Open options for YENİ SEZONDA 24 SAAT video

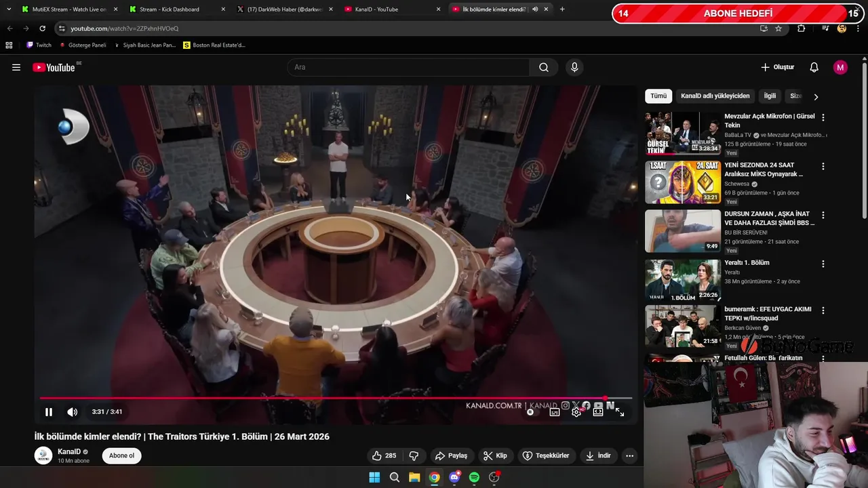(823, 166)
